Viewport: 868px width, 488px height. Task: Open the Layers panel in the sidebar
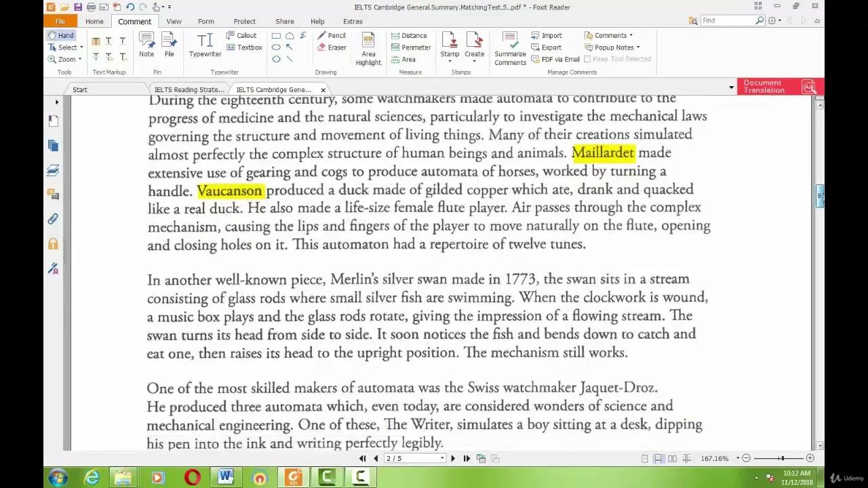click(53, 170)
